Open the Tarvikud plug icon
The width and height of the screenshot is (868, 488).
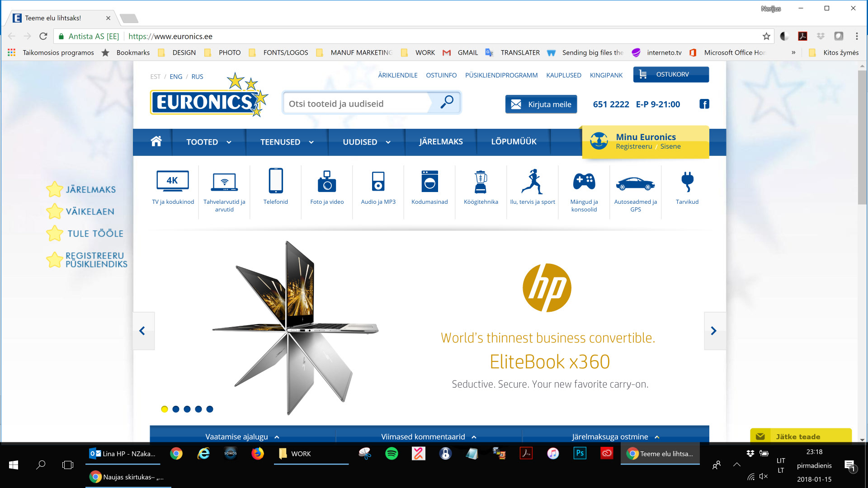tap(687, 182)
